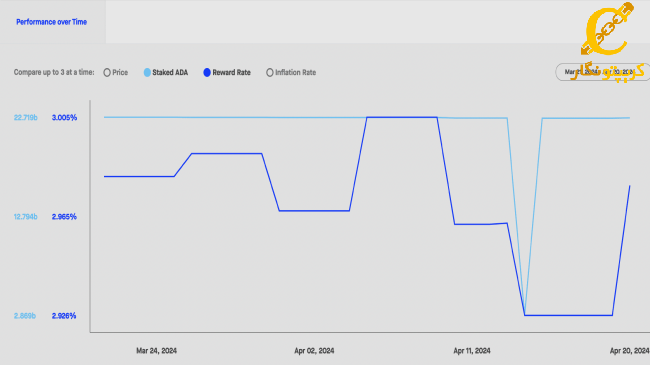Click the 12.794b staked axis label
Viewport: 650px width, 365px height.
coord(26,217)
